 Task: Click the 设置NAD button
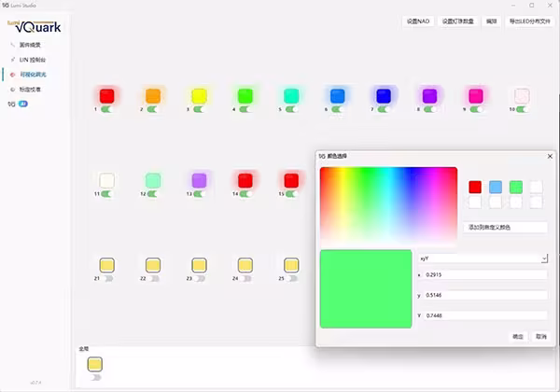coord(418,21)
